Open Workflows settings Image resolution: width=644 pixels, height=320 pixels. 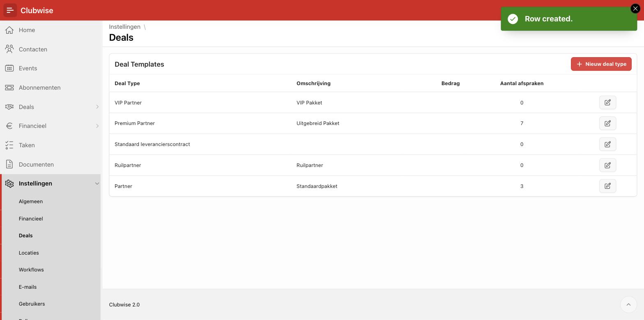[31, 270]
